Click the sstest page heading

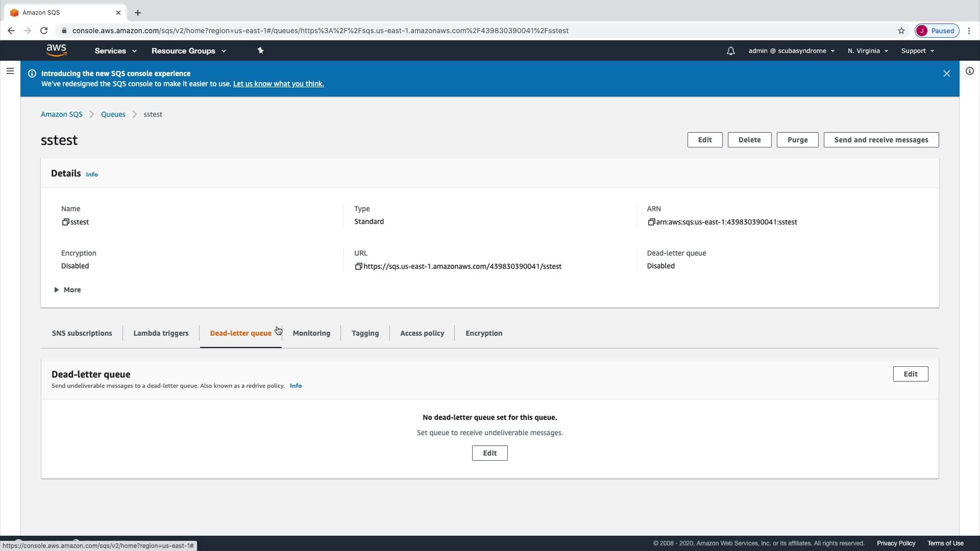(x=59, y=140)
